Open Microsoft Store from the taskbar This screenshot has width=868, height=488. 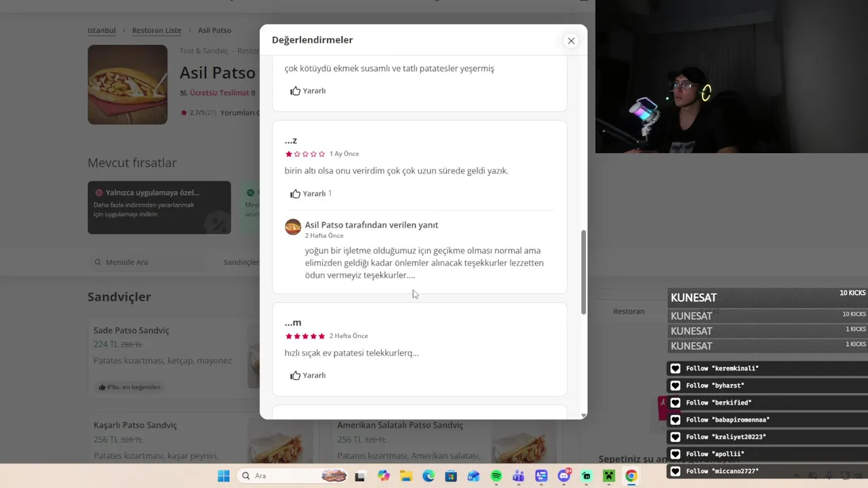point(451,476)
